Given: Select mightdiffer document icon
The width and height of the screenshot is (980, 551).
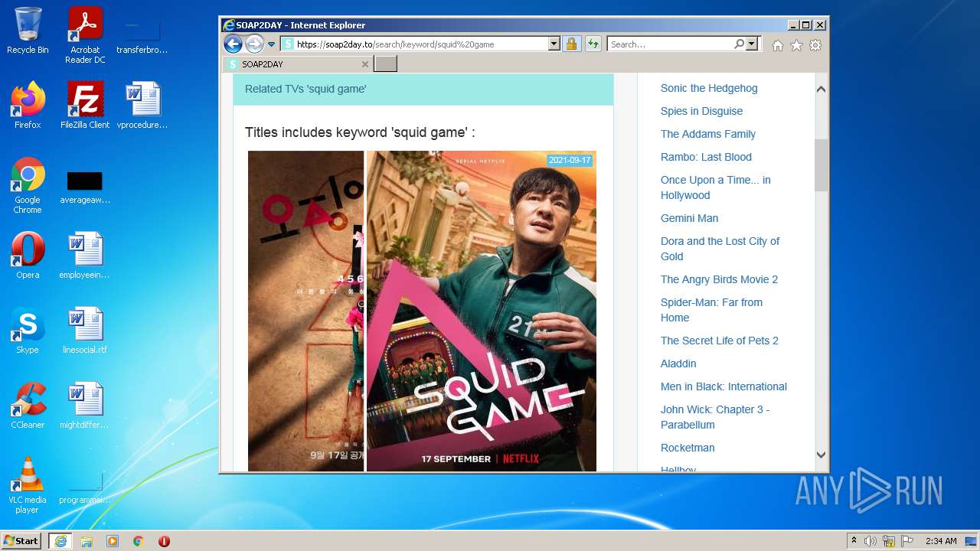Looking at the screenshot, I should (x=85, y=406).
